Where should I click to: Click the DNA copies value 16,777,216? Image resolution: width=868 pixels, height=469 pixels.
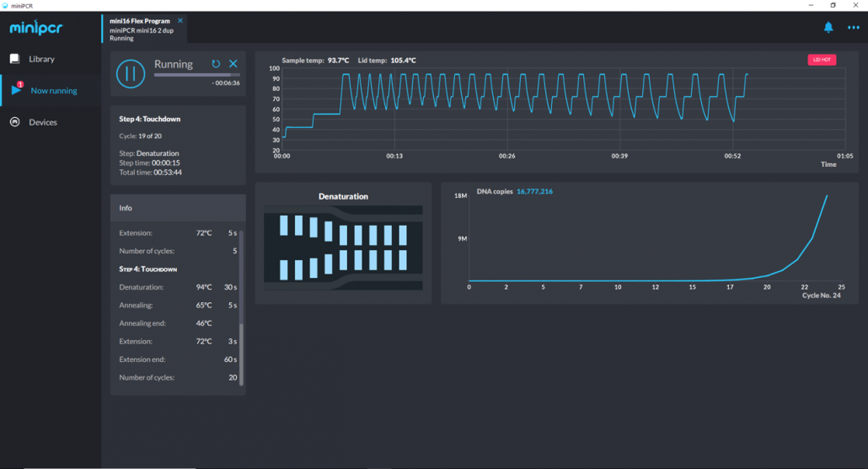click(x=534, y=191)
